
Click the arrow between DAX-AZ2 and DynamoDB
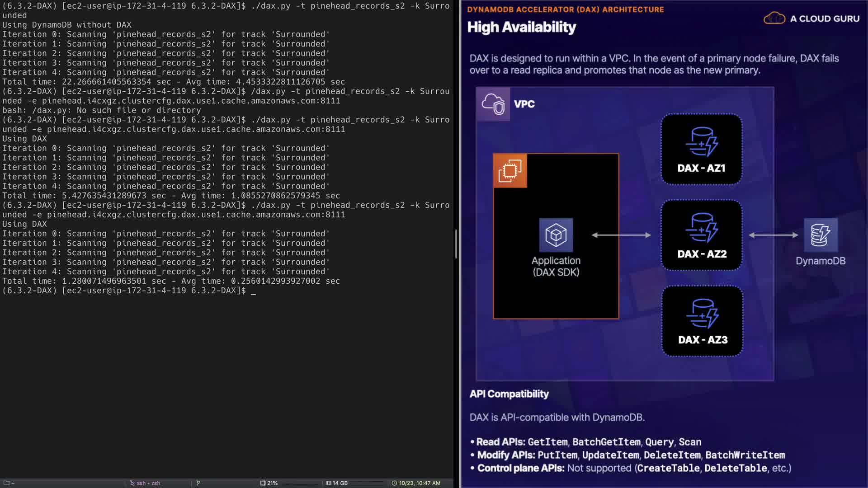pyautogui.click(x=773, y=235)
